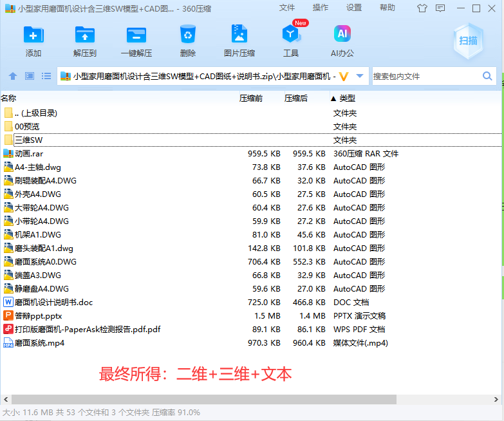
Task: Click the 706.4 KB size cell
Action: [x=264, y=261]
